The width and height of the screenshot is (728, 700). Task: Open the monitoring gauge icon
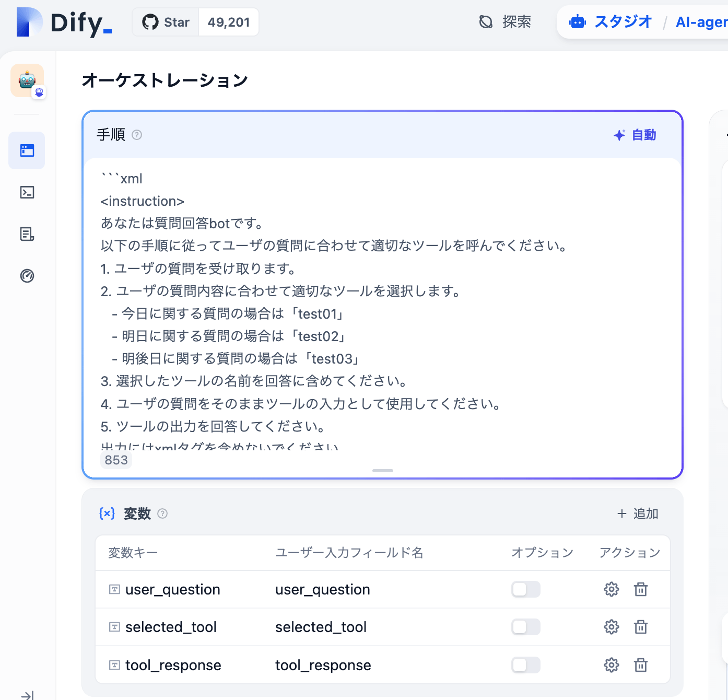pyautogui.click(x=27, y=276)
